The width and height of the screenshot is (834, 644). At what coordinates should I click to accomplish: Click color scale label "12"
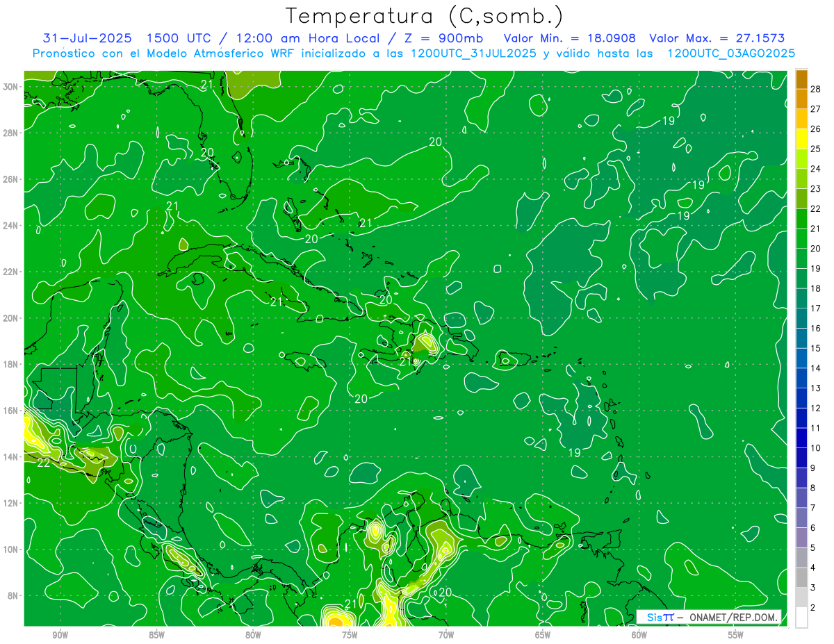pos(815,408)
